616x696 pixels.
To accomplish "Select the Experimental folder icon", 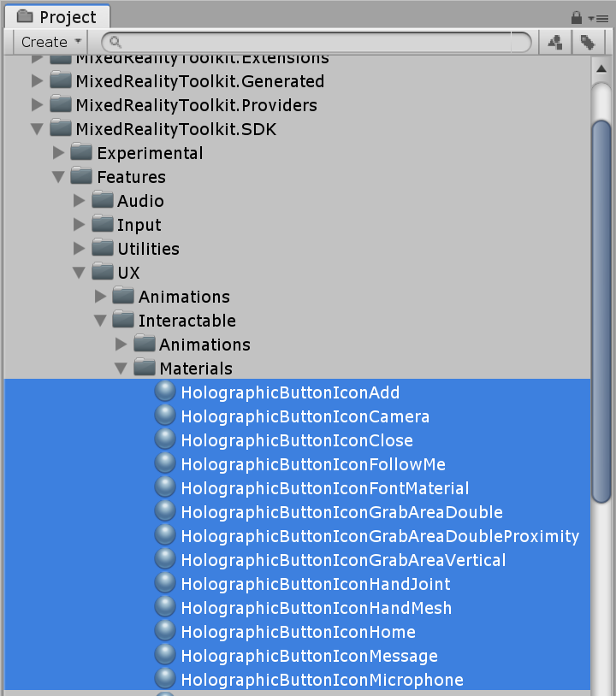I will (x=82, y=152).
